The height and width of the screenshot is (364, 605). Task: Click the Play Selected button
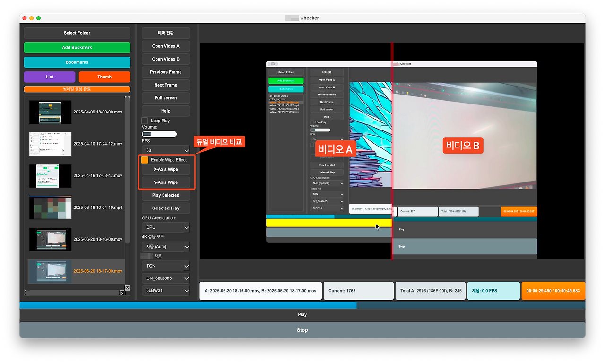165,195
